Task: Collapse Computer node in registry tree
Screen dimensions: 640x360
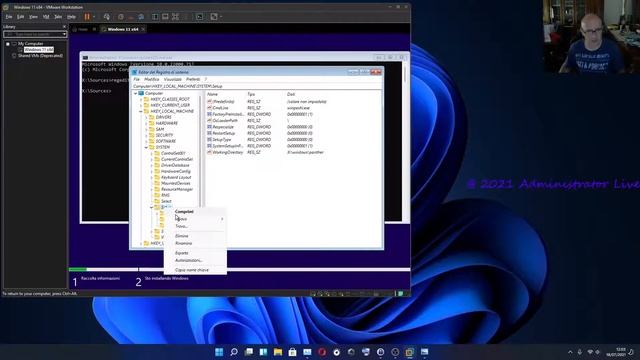Action: pyautogui.click(x=136, y=93)
